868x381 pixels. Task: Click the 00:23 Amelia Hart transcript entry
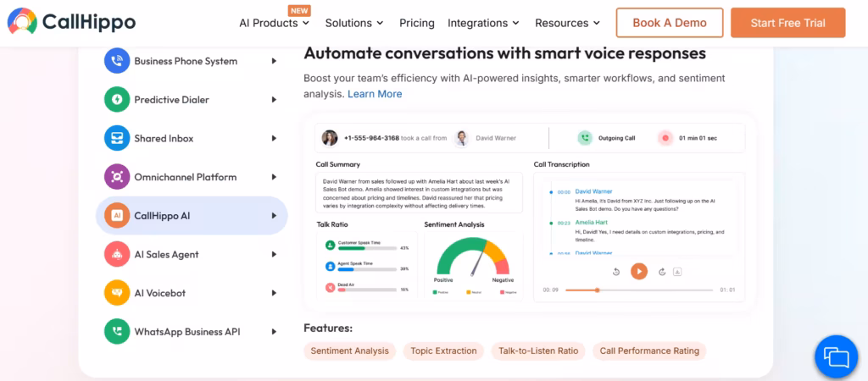(641, 231)
